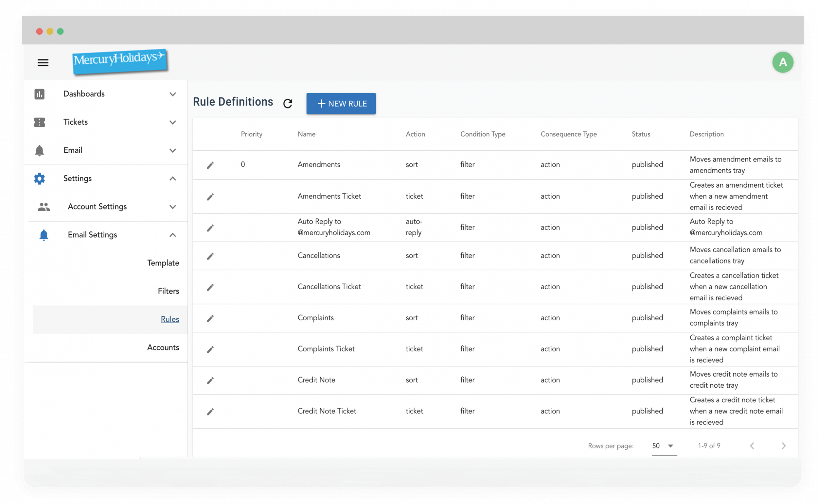818x504 pixels.
Task: Click the Settings gear icon
Action: coord(39,179)
